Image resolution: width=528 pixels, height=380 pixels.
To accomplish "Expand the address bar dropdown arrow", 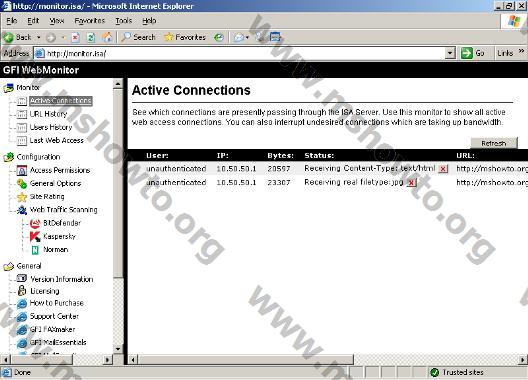I will coord(450,53).
